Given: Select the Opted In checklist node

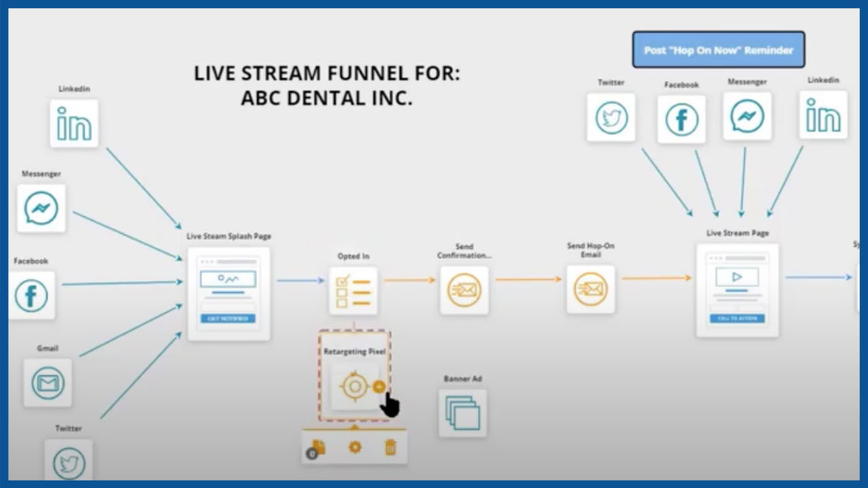Looking at the screenshot, I should [x=353, y=291].
